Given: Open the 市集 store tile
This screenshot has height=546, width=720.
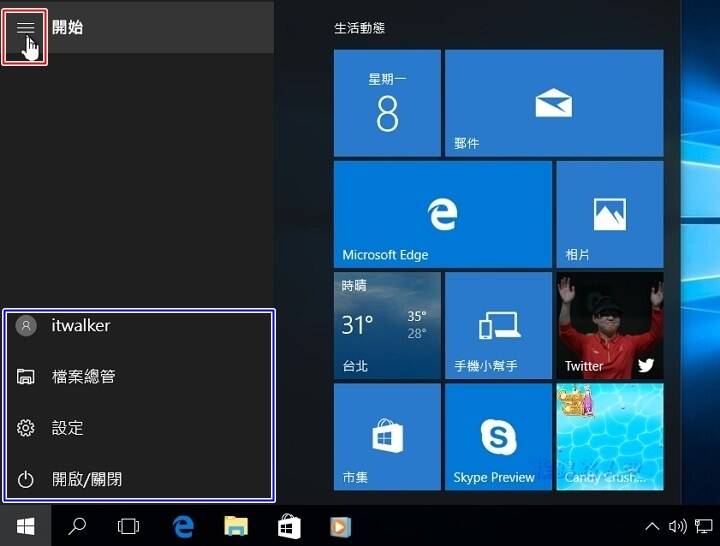Looking at the screenshot, I should (387, 437).
